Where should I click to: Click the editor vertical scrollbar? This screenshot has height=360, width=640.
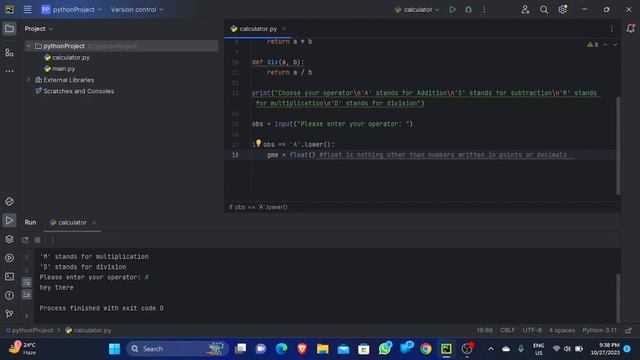tap(618, 146)
